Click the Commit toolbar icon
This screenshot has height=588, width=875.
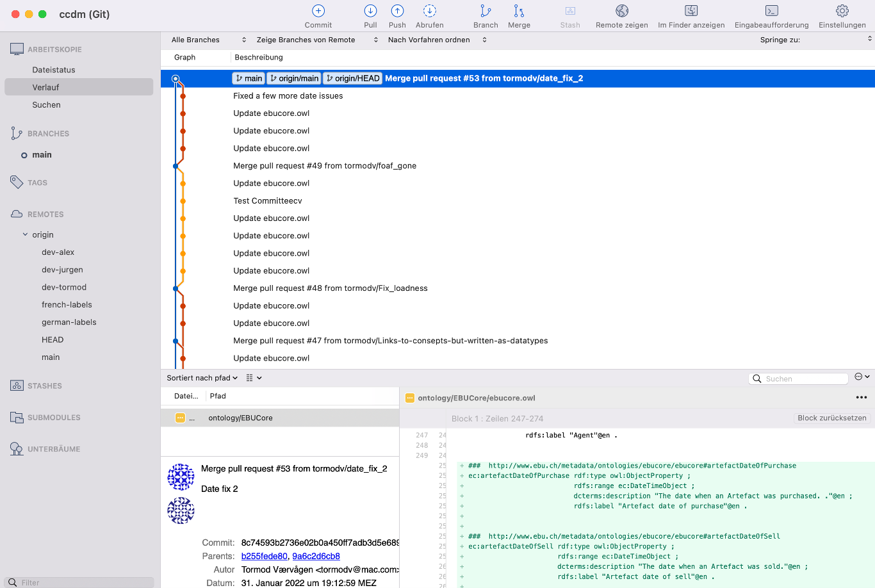point(318,11)
